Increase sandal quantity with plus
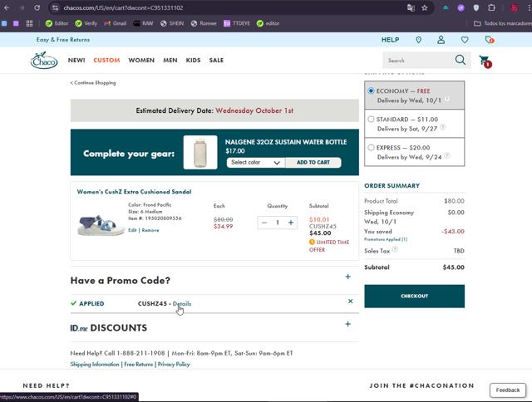The image size is (532, 402). [291, 223]
